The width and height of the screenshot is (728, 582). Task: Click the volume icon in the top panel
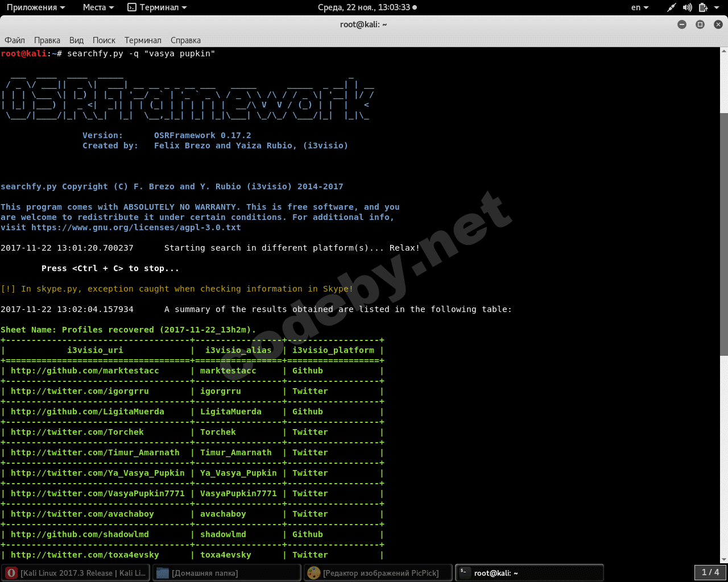[x=687, y=7]
